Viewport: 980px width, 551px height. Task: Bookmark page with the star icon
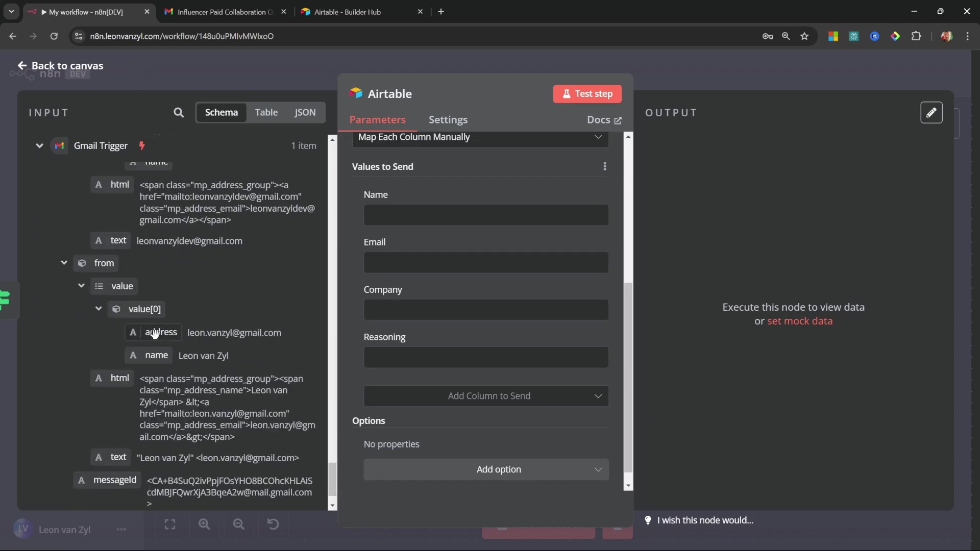[805, 36]
